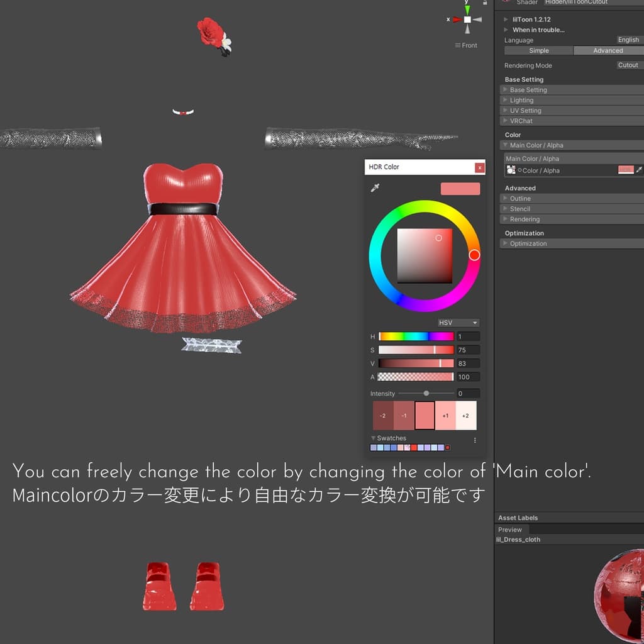The height and width of the screenshot is (644, 644).
Task: Switch to the Advanced editor mode
Action: 608,50
